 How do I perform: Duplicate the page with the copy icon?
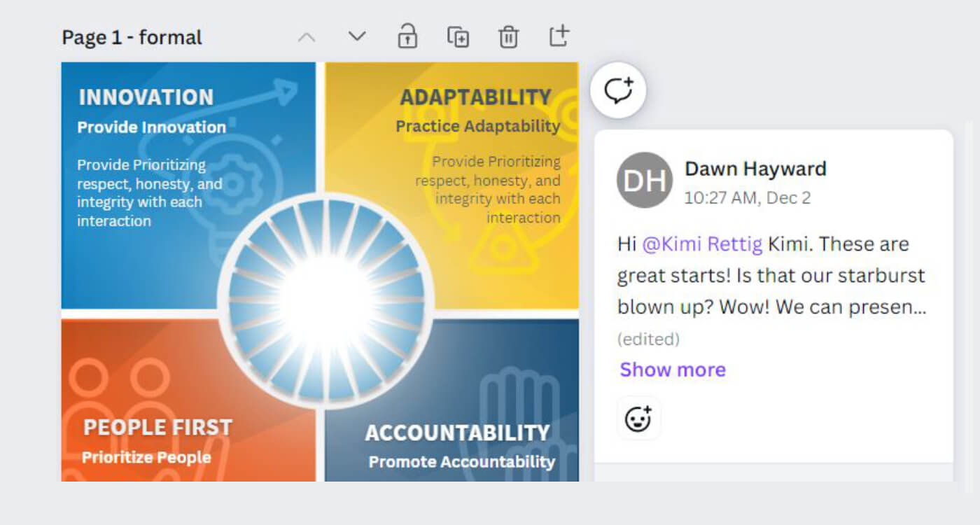pyautogui.click(x=458, y=37)
